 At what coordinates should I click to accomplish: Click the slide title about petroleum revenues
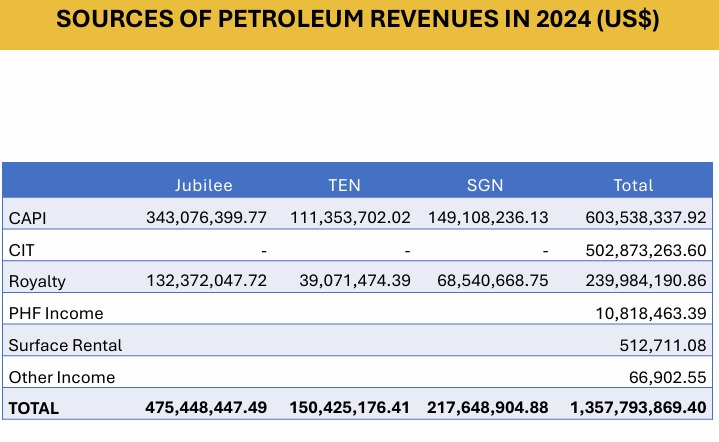click(x=357, y=22)
